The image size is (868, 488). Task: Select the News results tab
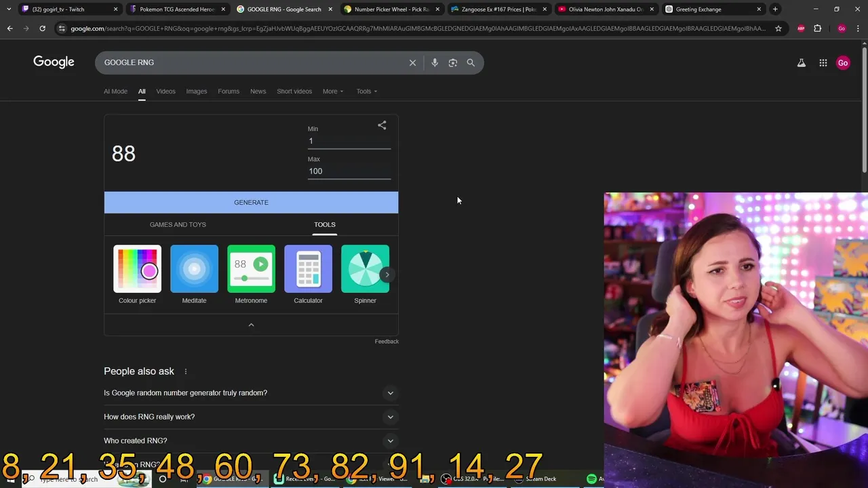(x=258, y=91)
